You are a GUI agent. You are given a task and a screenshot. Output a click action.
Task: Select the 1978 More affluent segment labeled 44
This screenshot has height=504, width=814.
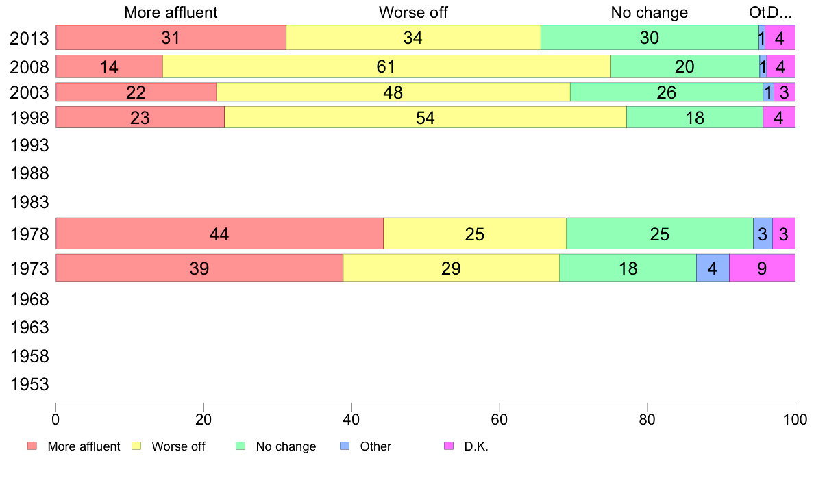219,234
